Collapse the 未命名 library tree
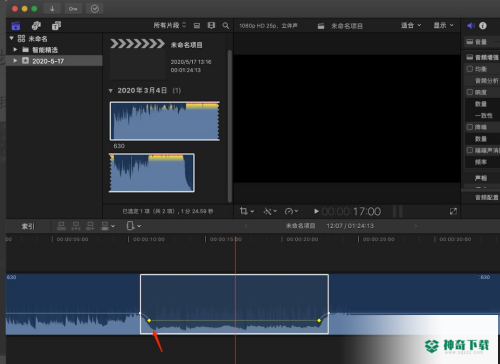The image size is (500, 364). 12,38
